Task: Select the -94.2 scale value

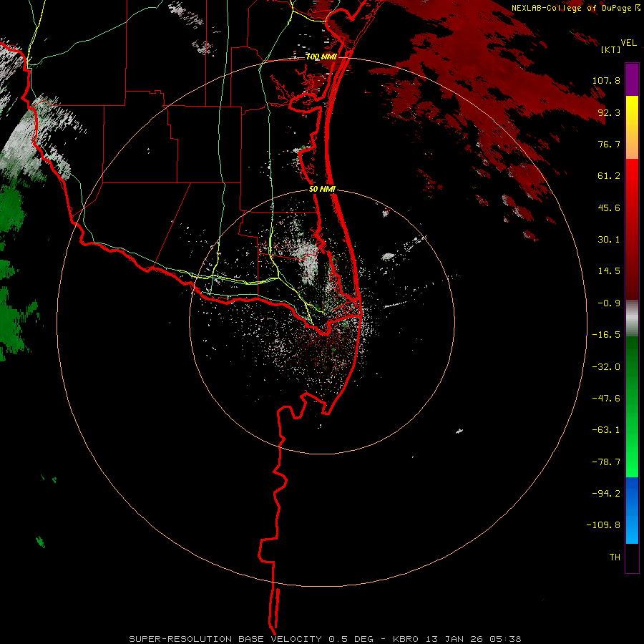Action: pyautogui.click(x=606, y=494)
